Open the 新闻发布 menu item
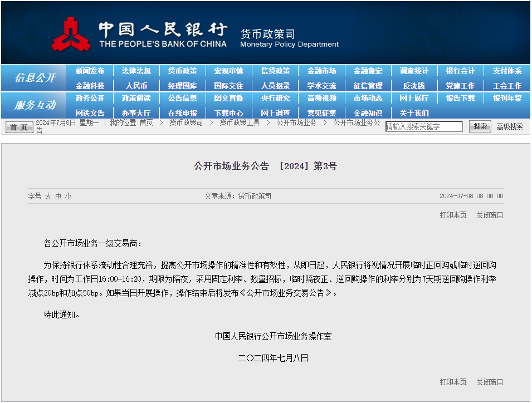 [90, 71]
